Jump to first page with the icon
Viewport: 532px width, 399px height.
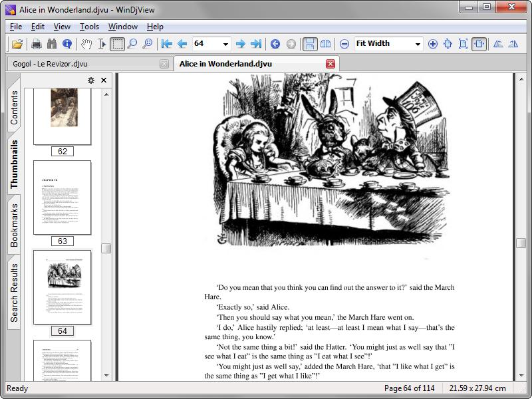[166, 43]
